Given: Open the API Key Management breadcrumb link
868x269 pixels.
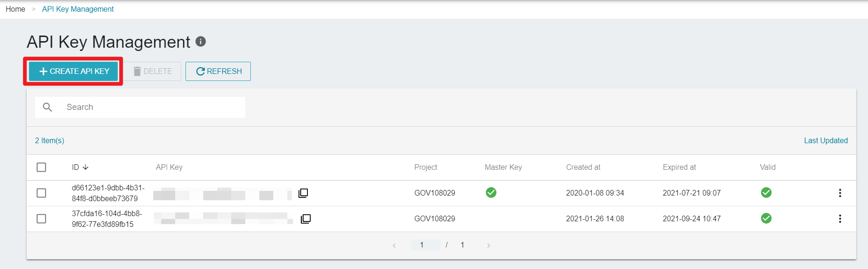Looking at the screenshot, I should pos(78,9).
